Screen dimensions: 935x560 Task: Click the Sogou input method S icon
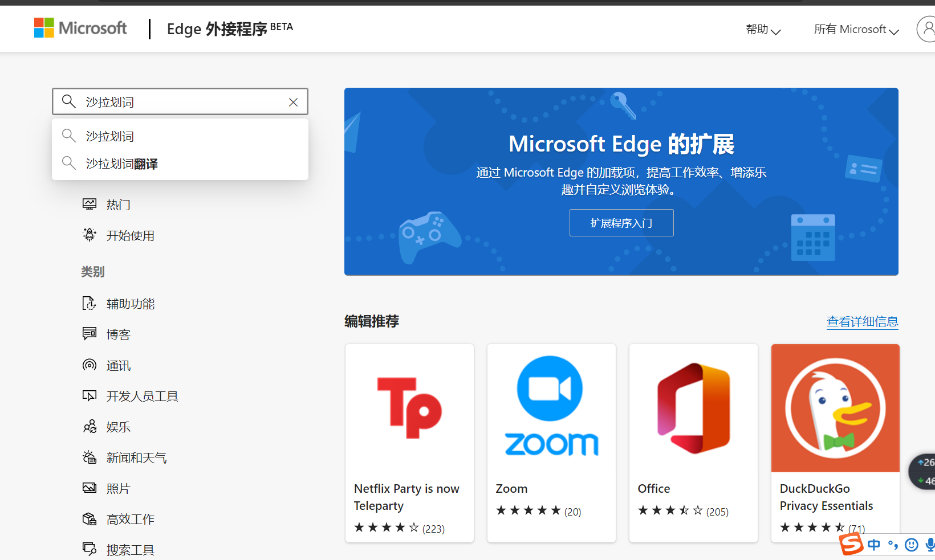[x=851, y=544]
